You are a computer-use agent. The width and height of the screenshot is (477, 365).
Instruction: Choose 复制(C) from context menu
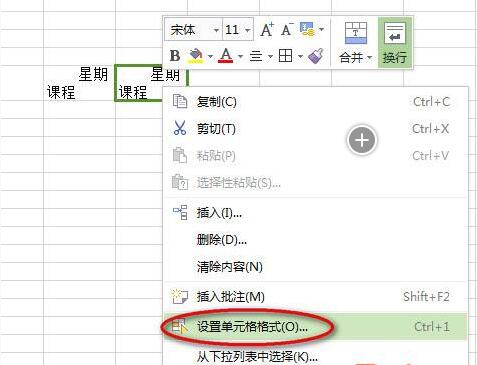[316, 102]
